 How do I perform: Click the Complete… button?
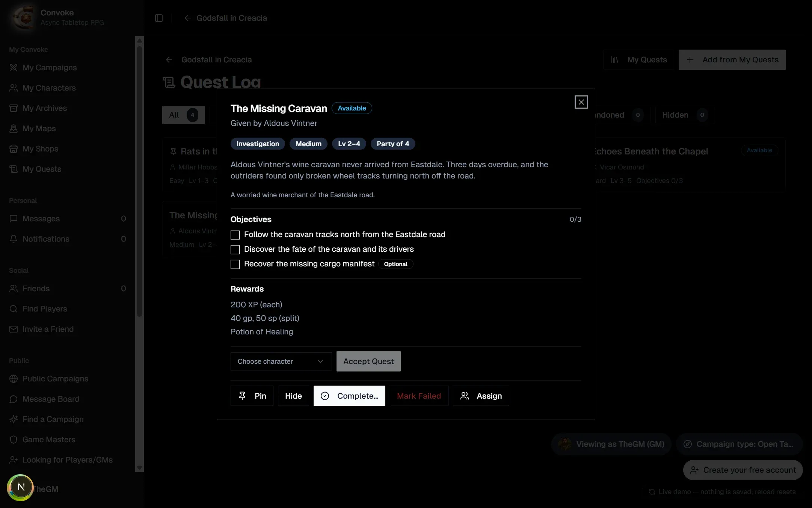point(349,396)
